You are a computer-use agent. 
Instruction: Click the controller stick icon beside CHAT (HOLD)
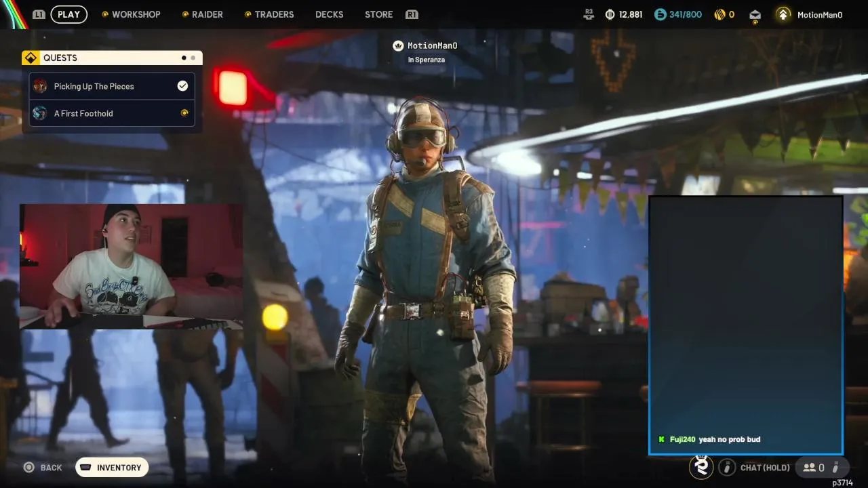[727, 467]
